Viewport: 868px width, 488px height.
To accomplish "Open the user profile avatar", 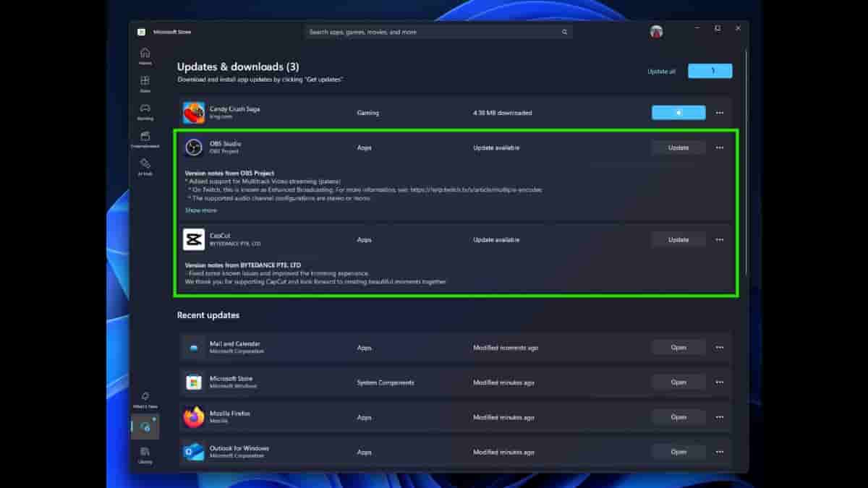I will point(656,32).
